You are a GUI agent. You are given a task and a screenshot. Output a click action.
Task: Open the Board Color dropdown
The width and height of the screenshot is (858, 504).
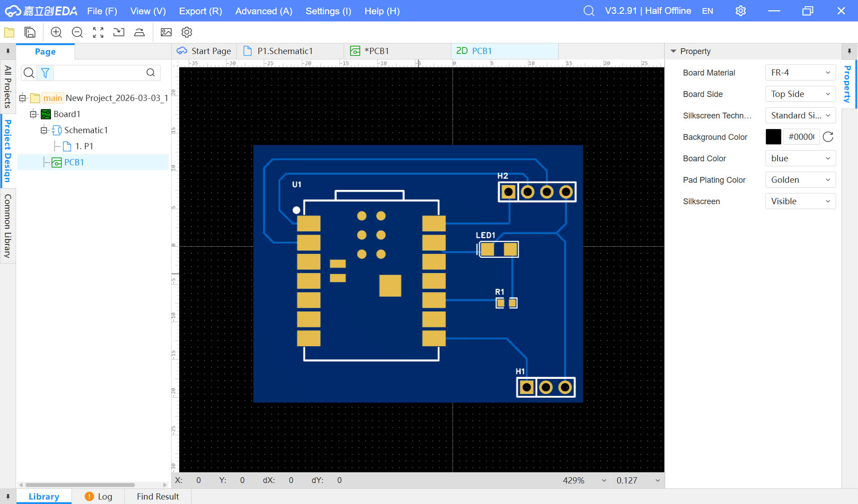(800, 159)
